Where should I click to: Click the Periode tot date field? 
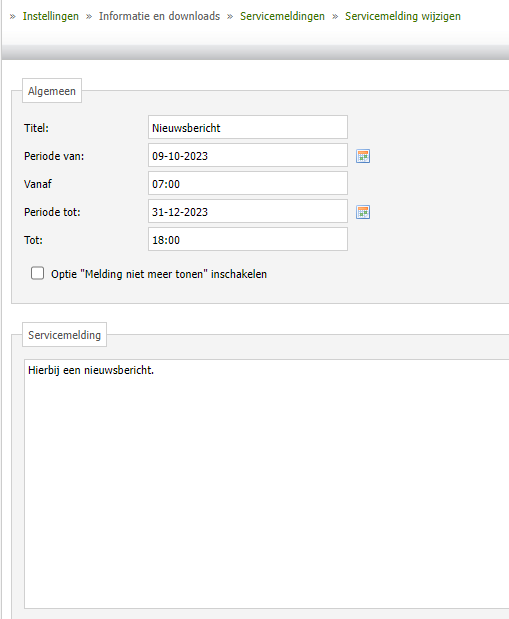coord(248,211)
